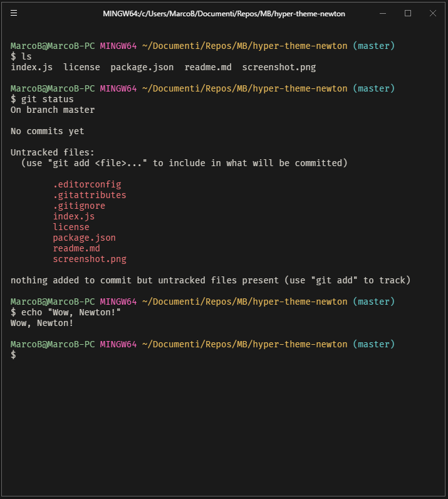Click the 'use "git add <file>..."' hint line

[x=184, y=163]
